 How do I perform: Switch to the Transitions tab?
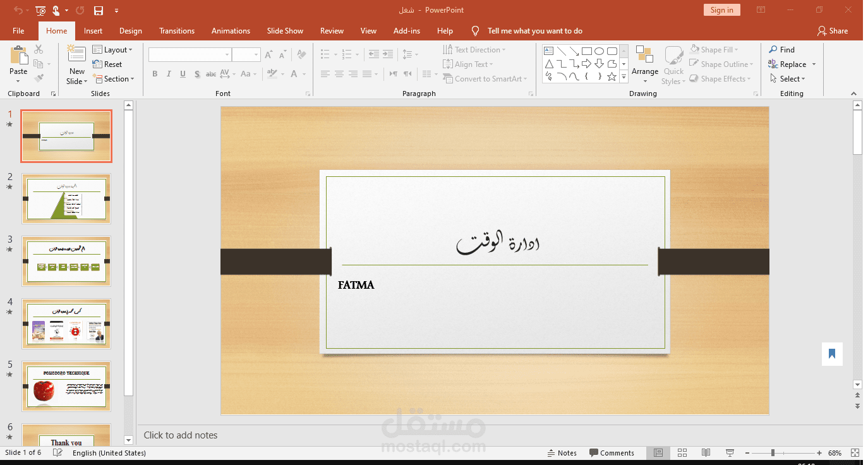click(x=177, y=30)
